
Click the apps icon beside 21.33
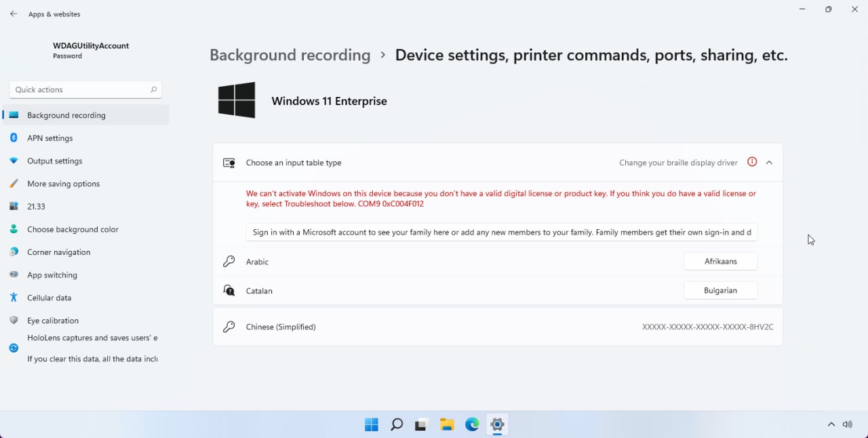coord(14,206)
